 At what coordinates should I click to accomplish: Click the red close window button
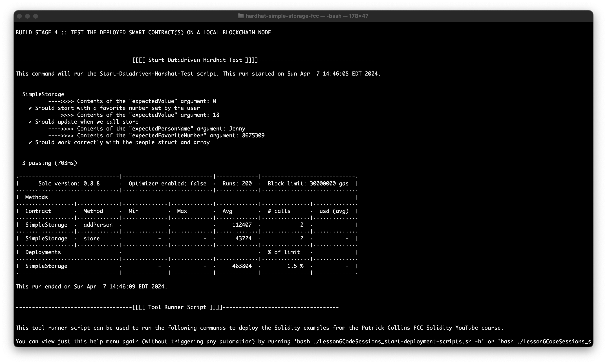click(20, 16)
